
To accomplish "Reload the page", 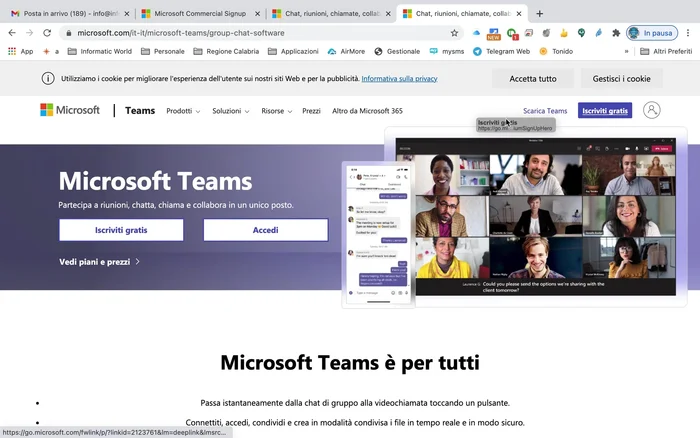I will tap(47, 33).
